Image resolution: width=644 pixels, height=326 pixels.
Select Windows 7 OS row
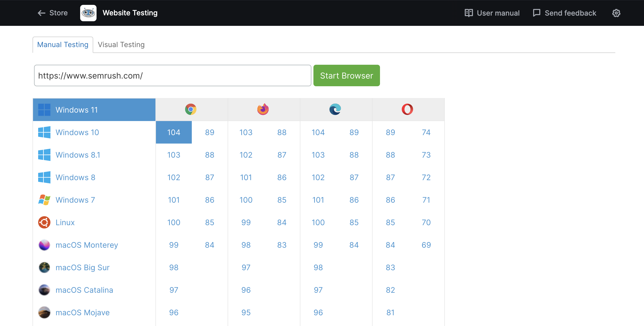pyautogui.click(x=94, y=200)
